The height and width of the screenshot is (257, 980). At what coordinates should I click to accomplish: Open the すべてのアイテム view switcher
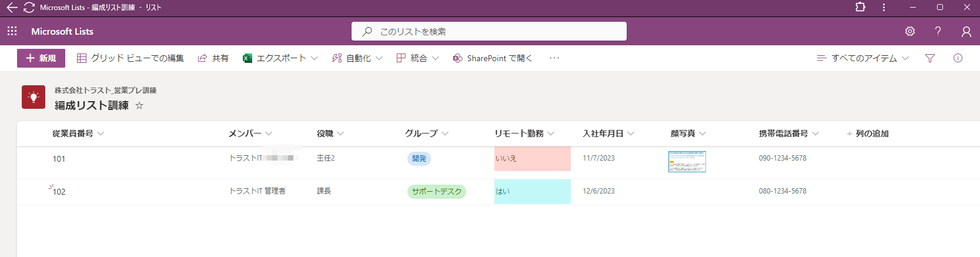863,58
